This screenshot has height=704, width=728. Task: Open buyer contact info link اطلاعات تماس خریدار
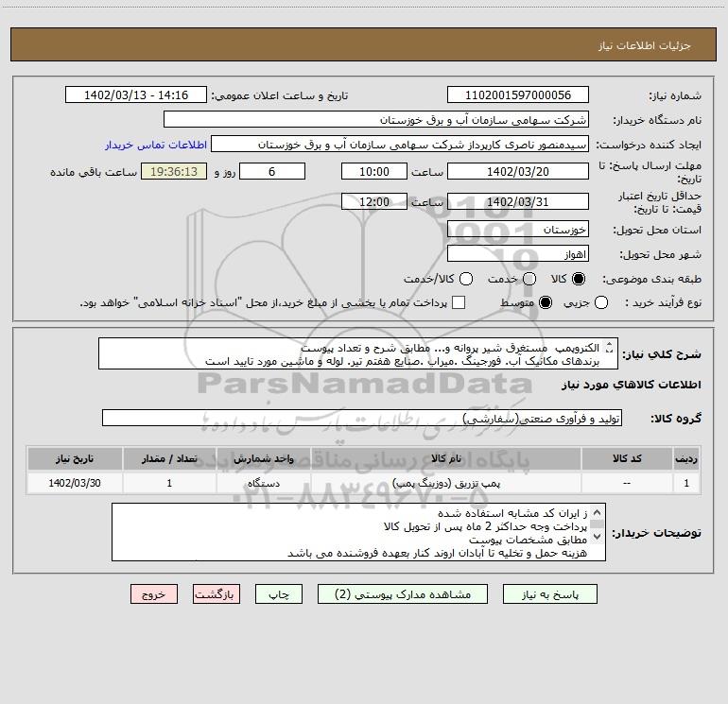[156, 145]
